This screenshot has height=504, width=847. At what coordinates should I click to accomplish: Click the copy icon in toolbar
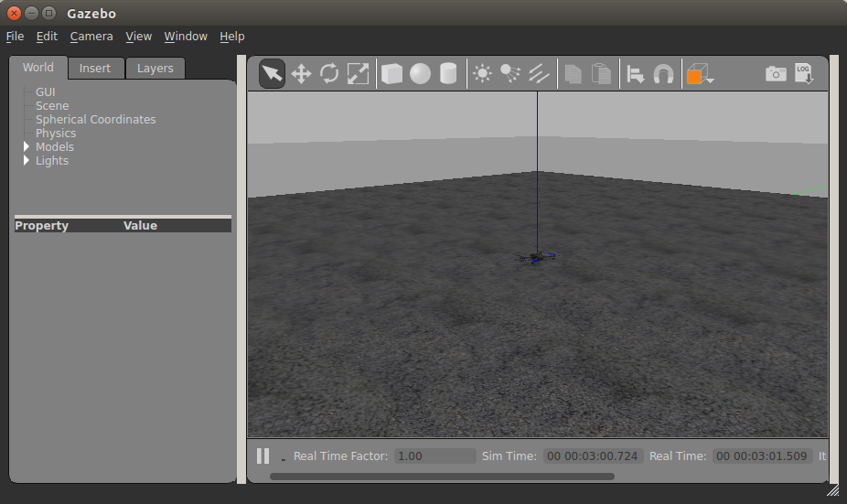point(574,73)
